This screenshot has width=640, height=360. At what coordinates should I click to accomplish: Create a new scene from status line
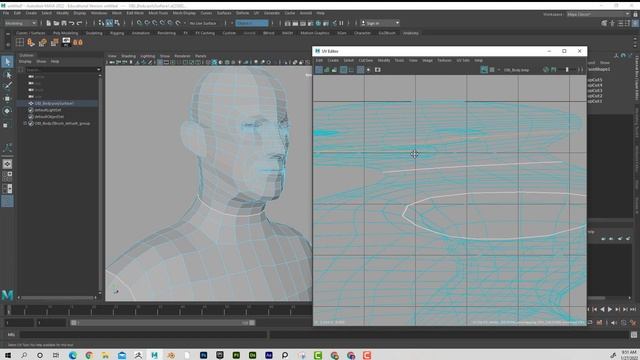48,23
